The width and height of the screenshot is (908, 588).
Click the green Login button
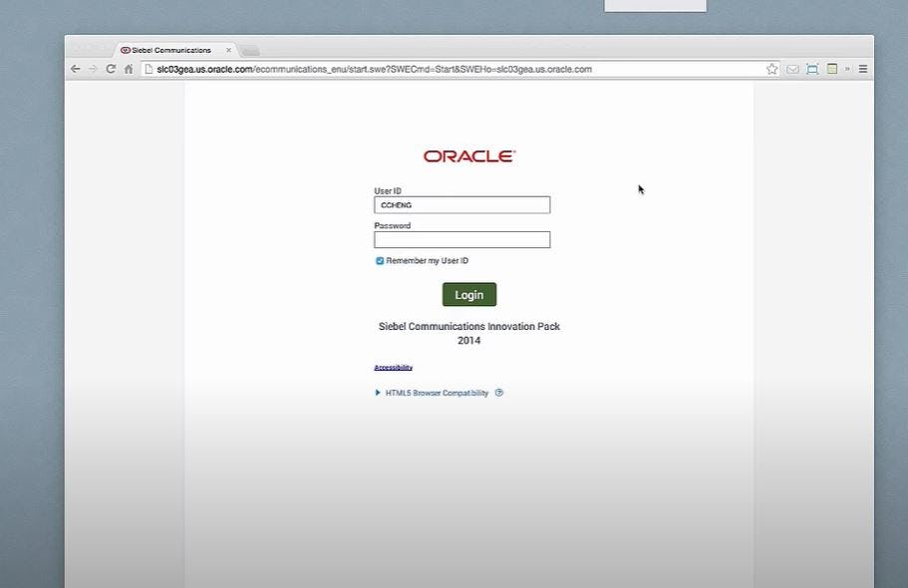tap(469, 294)
